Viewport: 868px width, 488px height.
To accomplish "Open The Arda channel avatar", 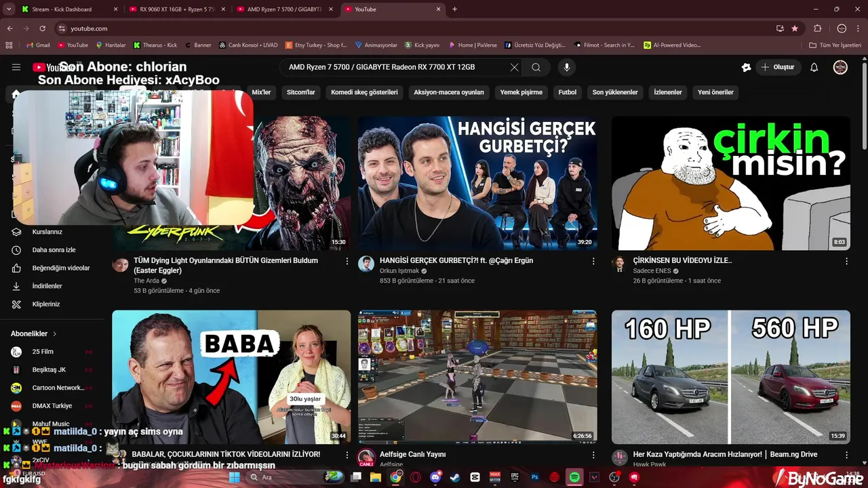I will coord(120,264).
